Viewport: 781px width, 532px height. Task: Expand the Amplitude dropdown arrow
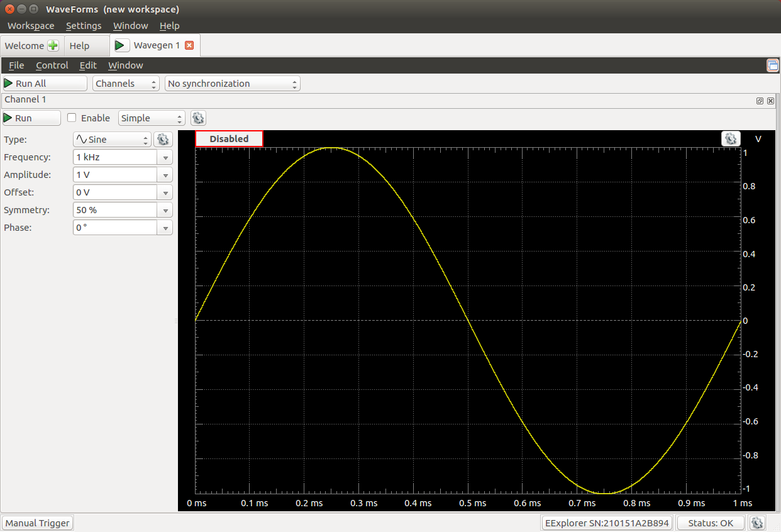(166, 175)
